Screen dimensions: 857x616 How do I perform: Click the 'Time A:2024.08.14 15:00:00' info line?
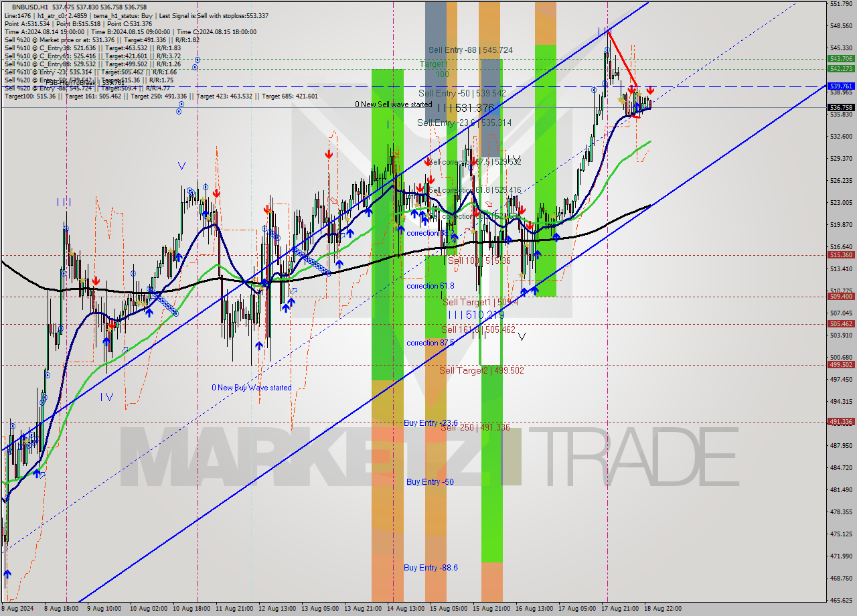(x=130, y=31)
